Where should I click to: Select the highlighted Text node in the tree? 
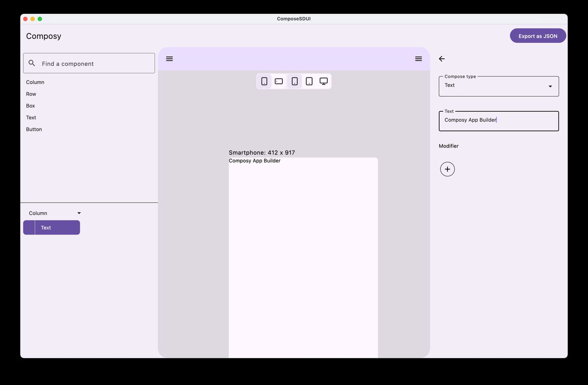tap(51, 228)
